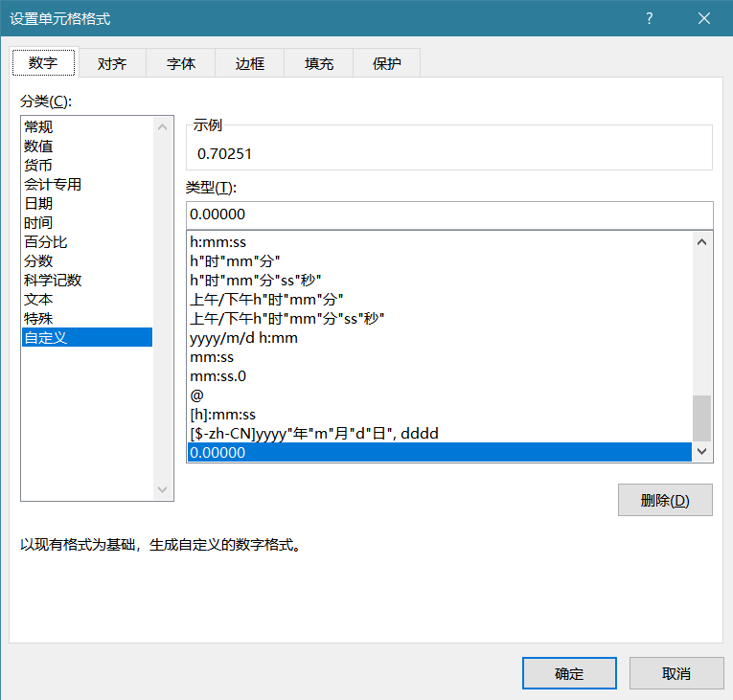The image size is (733, 700).
Task: Click the help question mark icon
Action: 649,18
